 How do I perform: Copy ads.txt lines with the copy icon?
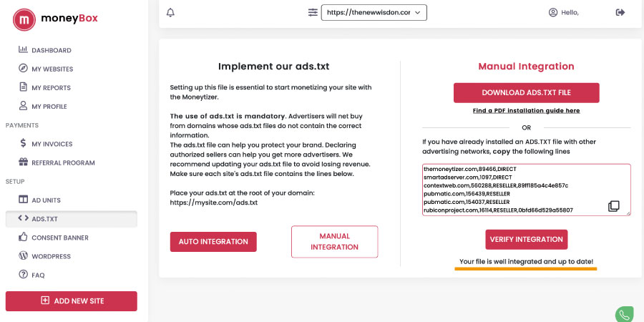tap(614, 206)
